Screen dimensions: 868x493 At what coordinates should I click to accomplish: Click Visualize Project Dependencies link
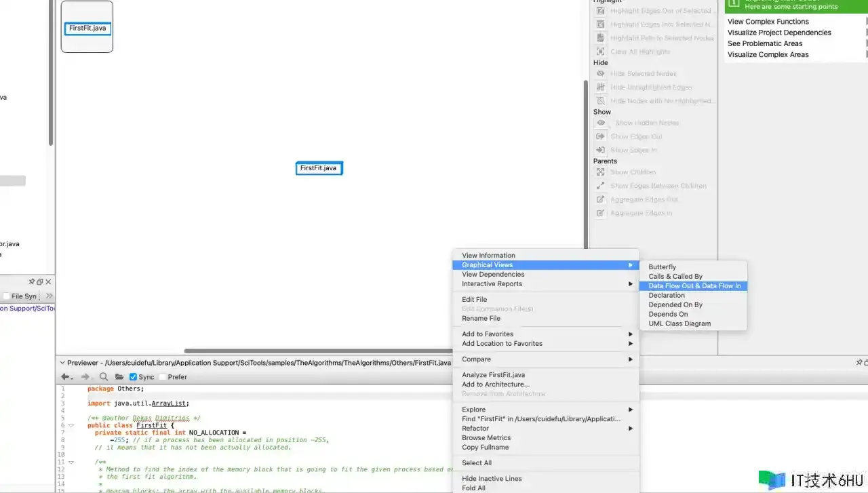[x=779, y=33]
